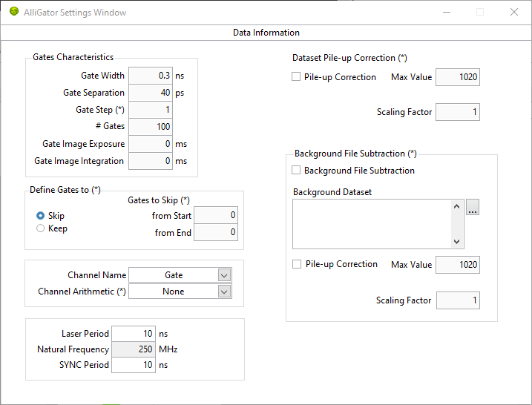The height and width of the screenshot is (405, 532).
Task: Click the Gate value in Channel Name
Action: pos(174,275)
